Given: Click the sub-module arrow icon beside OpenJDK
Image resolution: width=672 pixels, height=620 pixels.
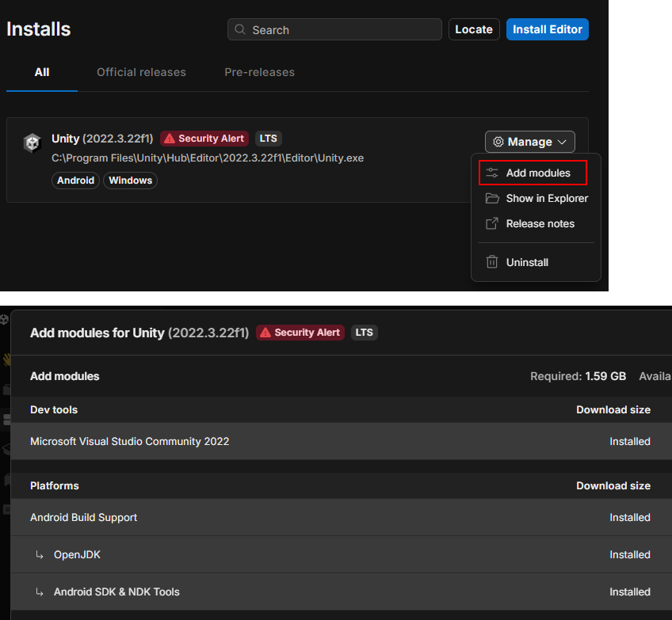Looking at the screenshot, I should [x=40, y=555].
